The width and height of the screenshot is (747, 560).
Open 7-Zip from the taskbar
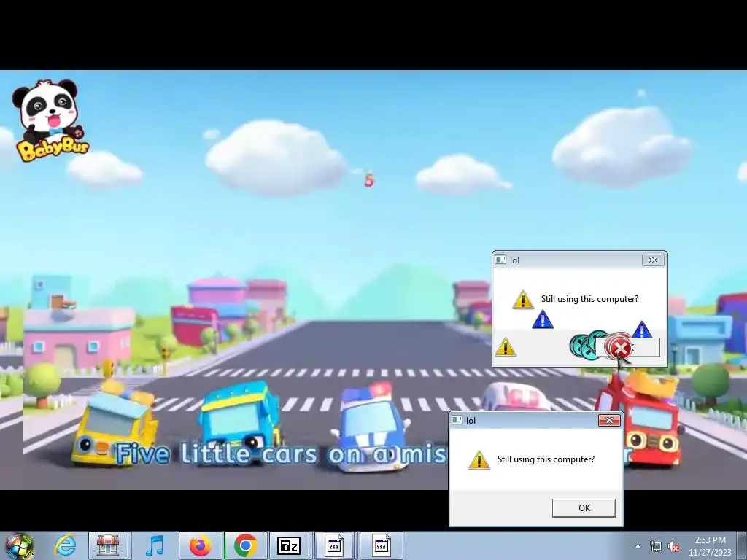289,545
